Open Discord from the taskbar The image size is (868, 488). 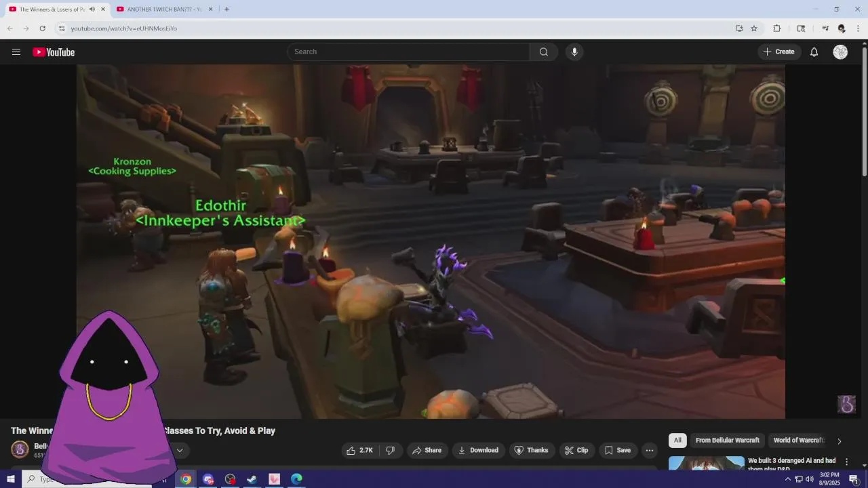(x=208, y=479)
